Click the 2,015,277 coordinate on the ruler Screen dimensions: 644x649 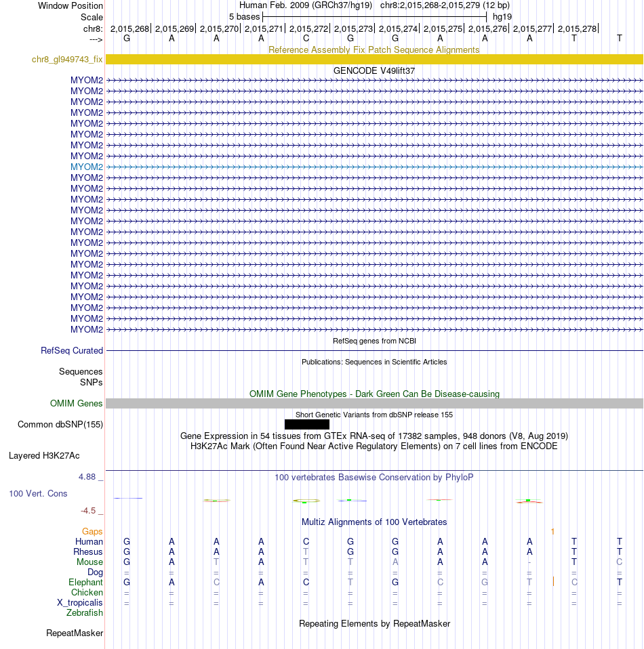click(x=532, y=28)
